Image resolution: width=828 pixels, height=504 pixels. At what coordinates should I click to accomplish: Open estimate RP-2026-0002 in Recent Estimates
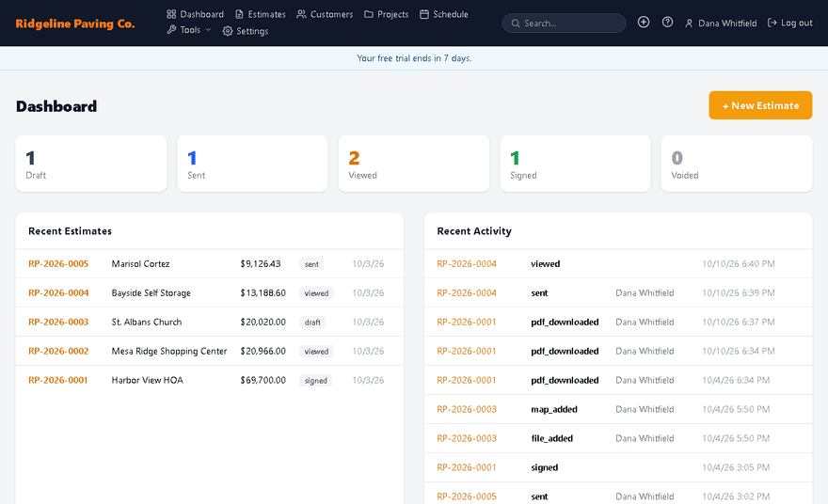point(58,351)
